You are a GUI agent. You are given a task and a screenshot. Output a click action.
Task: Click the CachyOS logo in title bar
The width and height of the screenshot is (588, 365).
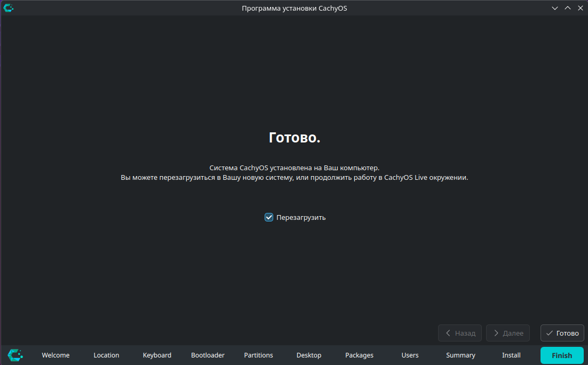(8, 8)
